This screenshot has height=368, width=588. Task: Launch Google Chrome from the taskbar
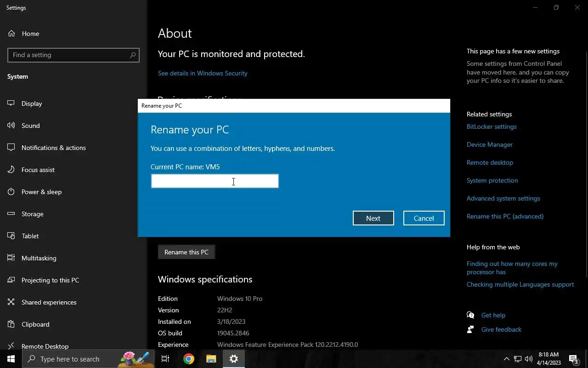click(x=188, y=359)
